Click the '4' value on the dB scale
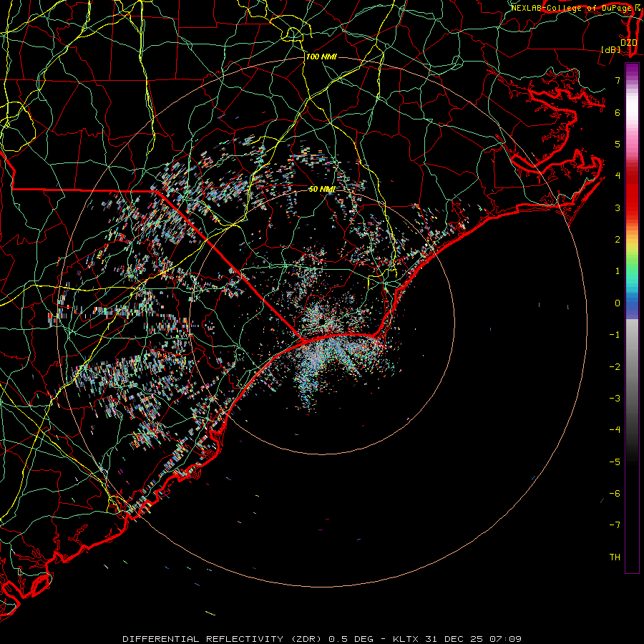 tap(618, 176)
